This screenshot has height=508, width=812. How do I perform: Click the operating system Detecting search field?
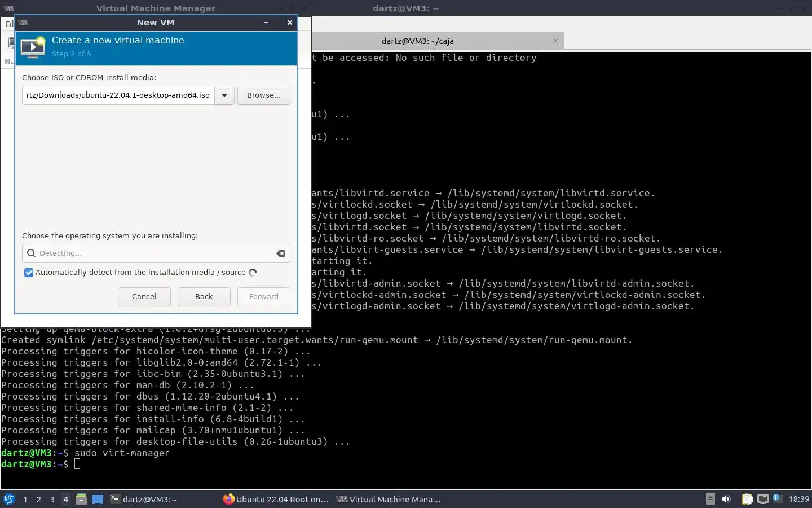[156, 253]
